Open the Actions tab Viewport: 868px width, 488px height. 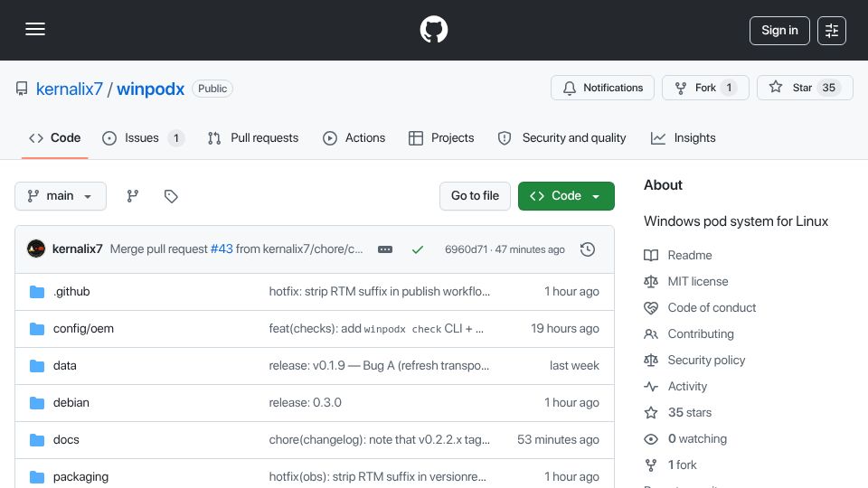[354, 137]
